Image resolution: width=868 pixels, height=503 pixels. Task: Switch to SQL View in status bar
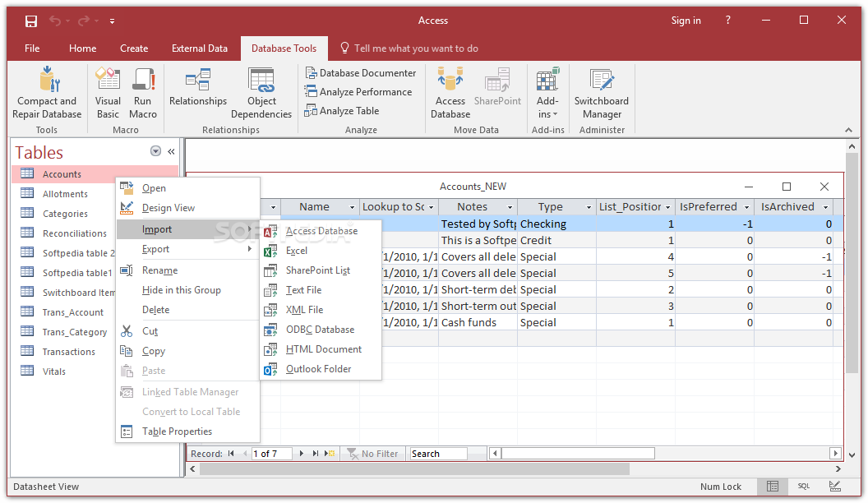804,487
